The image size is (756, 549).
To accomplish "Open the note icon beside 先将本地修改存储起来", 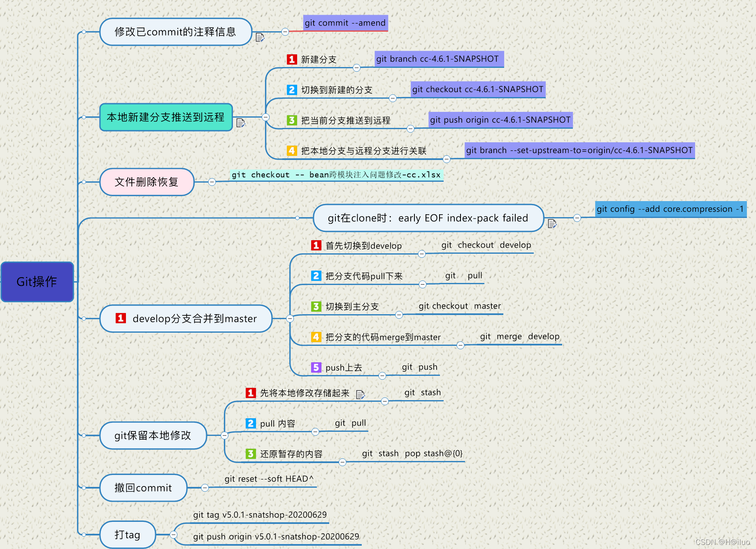I will coord(360,395).
